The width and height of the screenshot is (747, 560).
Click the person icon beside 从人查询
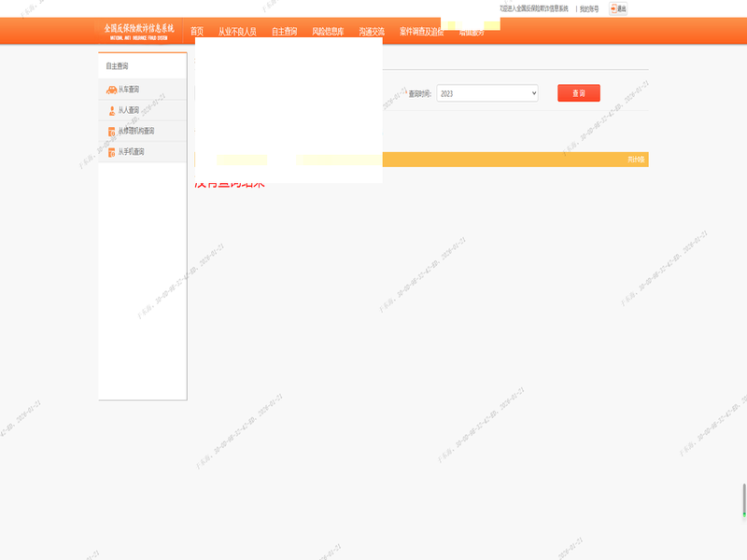coord(112,110)
